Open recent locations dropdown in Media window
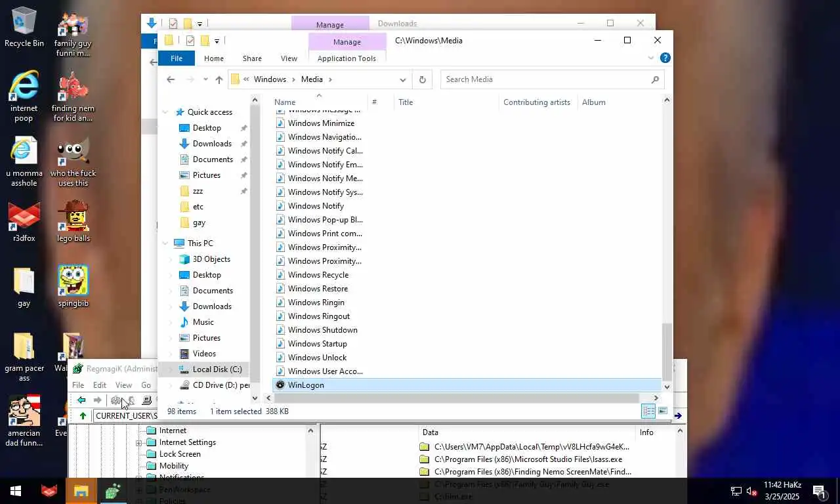 (x=205, y=79)
